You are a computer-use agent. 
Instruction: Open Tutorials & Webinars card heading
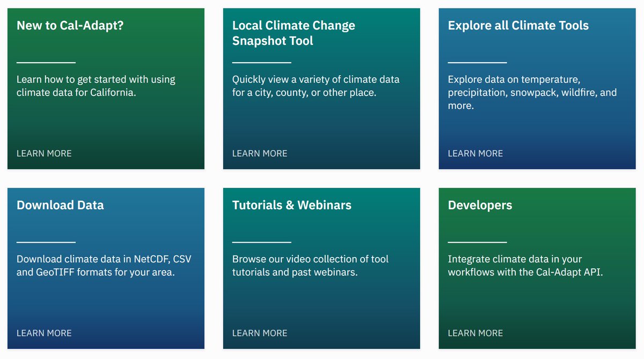tap(292, 205)
